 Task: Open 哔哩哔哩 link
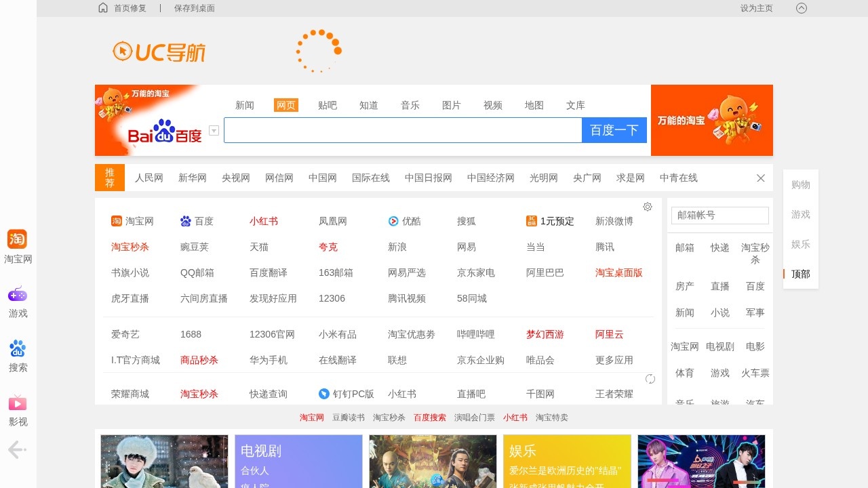coord(476,334)
